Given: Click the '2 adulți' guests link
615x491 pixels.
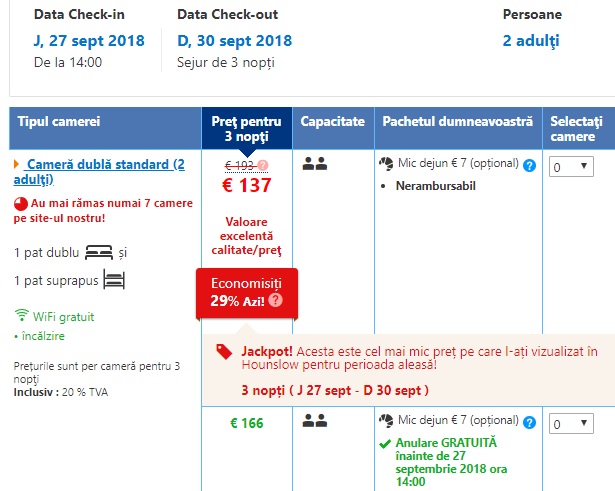Looking at the screenshot, I should (530, 41).
